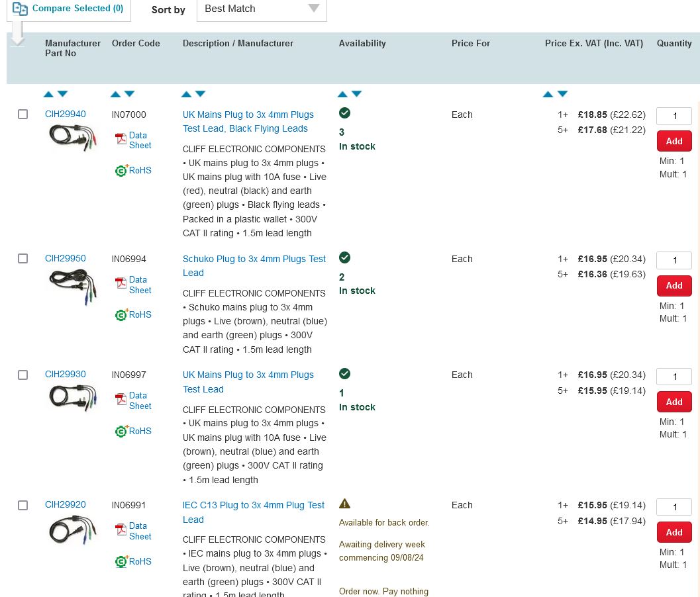
Task: Sort Manufacturer Part No ascending arrow
Action: tap(48, 94)
